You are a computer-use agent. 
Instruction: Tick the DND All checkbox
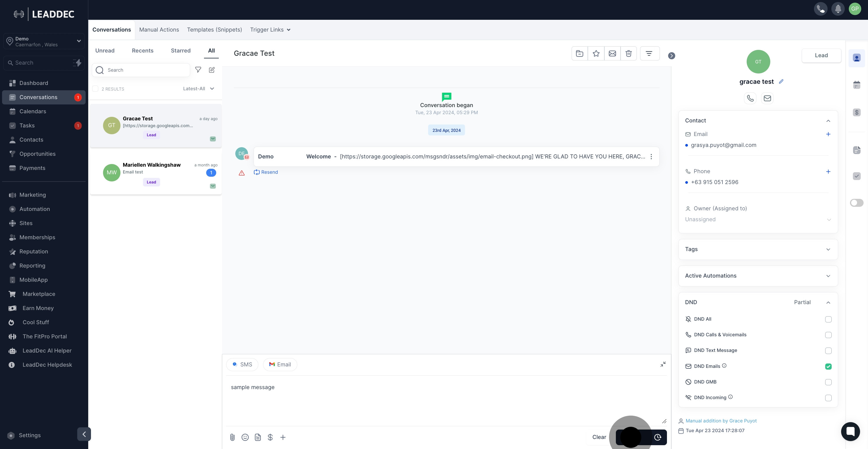(828, 319)
